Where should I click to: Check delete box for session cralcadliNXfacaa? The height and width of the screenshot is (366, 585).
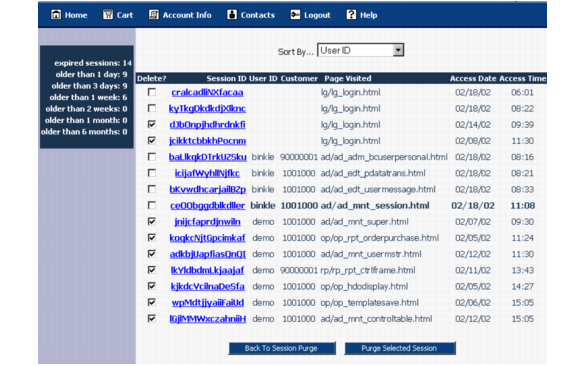pyautogui.click(x=152, y=92)
